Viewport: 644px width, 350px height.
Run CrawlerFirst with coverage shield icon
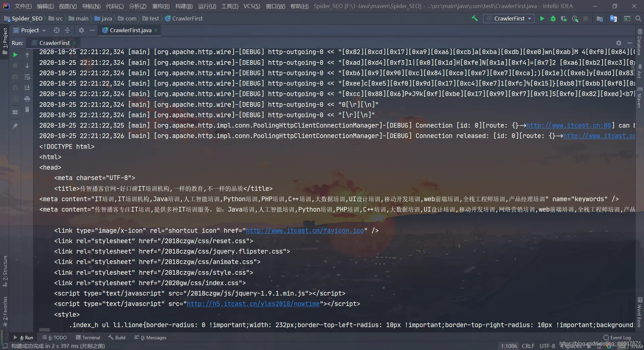[x=564, y=18]
